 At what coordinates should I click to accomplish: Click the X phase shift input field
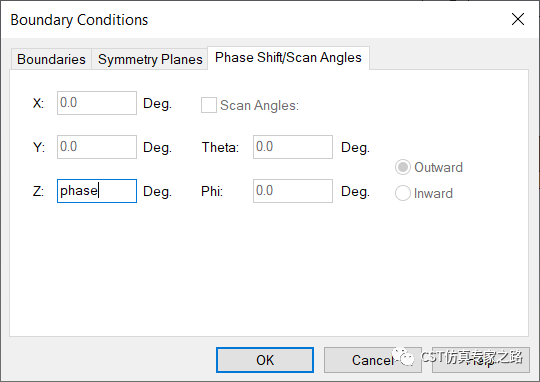(x=97, y=103)
